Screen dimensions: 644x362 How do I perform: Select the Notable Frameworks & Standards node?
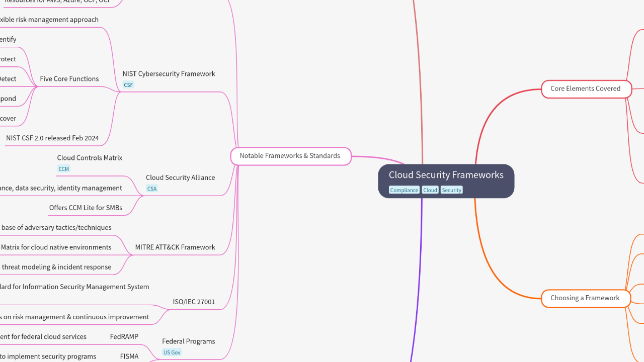(290, 156)
